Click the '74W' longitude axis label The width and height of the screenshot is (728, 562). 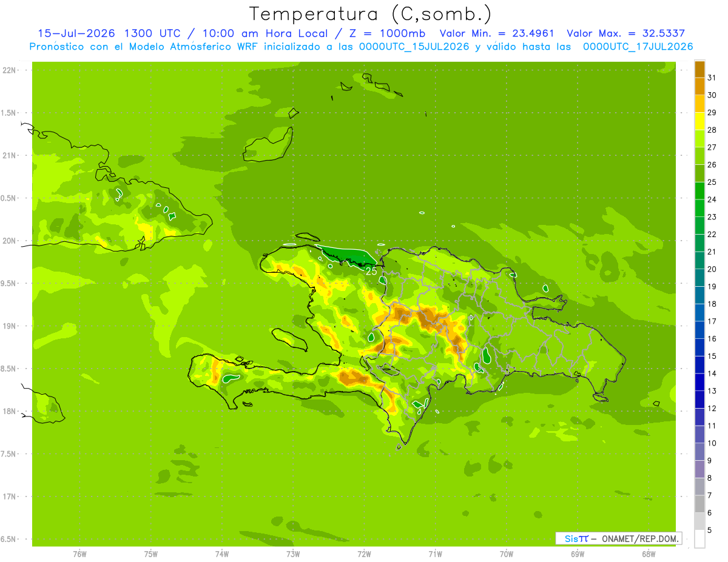tap(222, 554)
